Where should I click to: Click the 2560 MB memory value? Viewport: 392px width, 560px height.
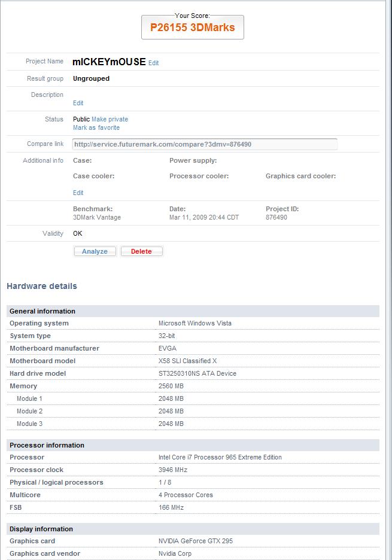[171, 386]
